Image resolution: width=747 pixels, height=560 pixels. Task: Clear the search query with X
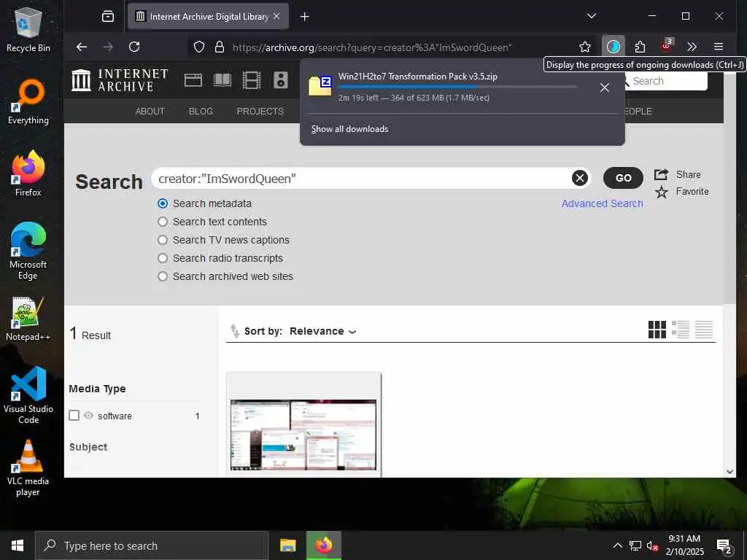point(580,178)
